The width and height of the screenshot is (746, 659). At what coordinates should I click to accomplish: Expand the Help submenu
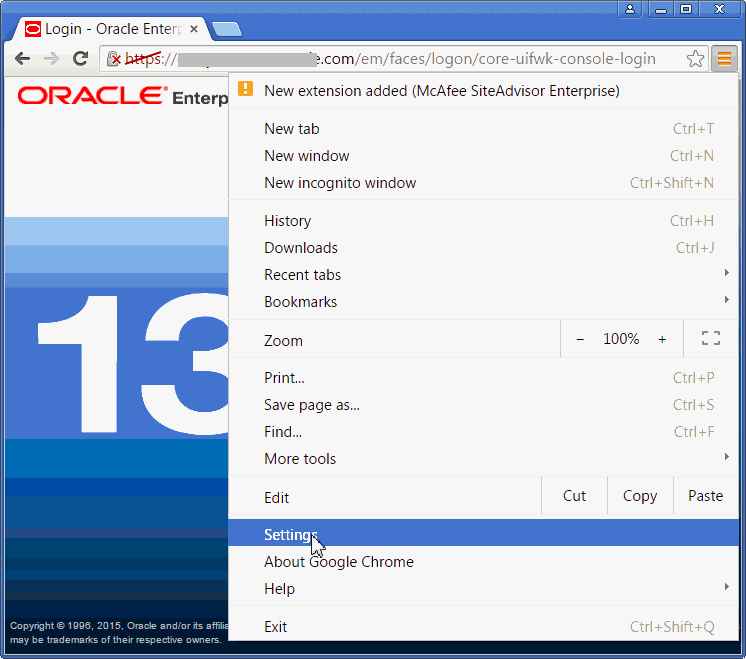tap(483, 589)
